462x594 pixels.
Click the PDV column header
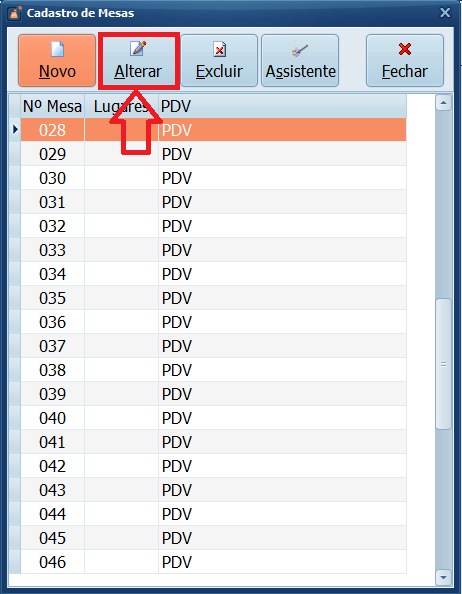(283, 106)
